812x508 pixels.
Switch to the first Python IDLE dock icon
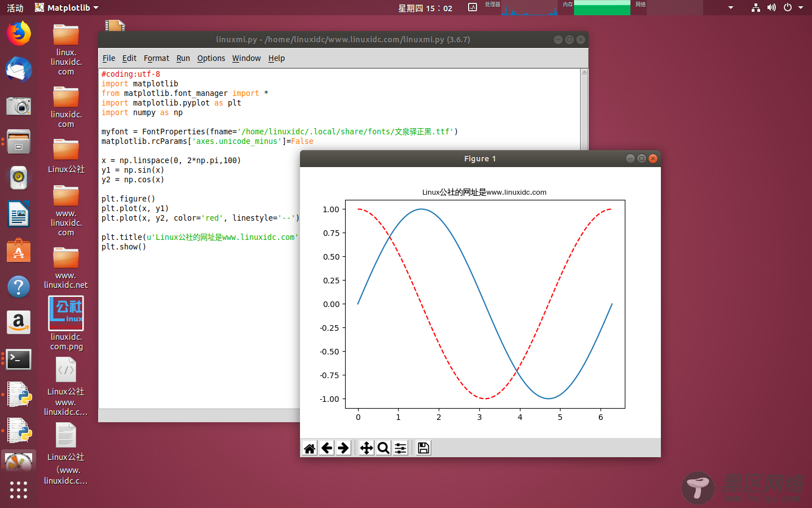click(x=19, y=395)
